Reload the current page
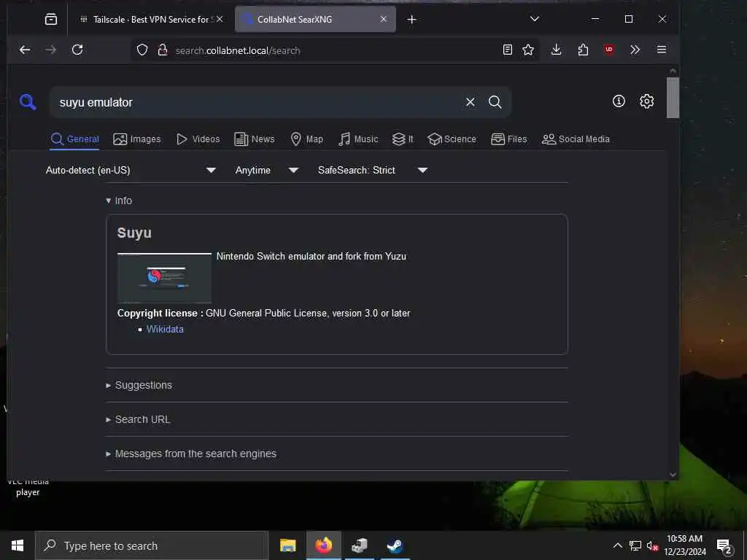The width and height of the screenshot is (747, 560). [x=77, y=50]
